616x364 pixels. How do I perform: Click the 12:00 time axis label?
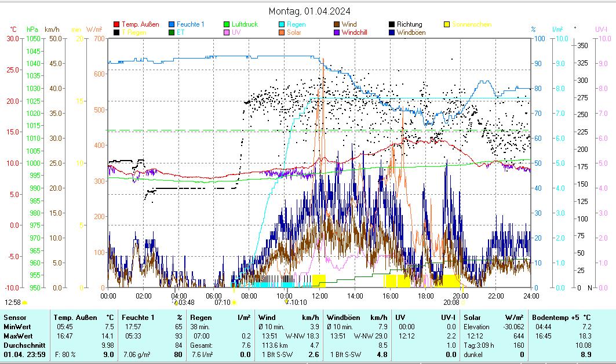(319, 296)
